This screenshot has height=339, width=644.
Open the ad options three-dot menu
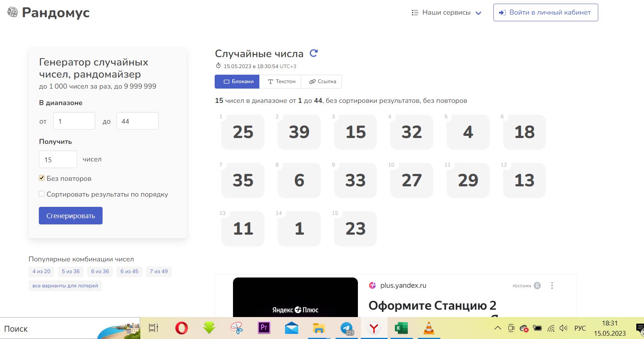[x=552, y=286]
